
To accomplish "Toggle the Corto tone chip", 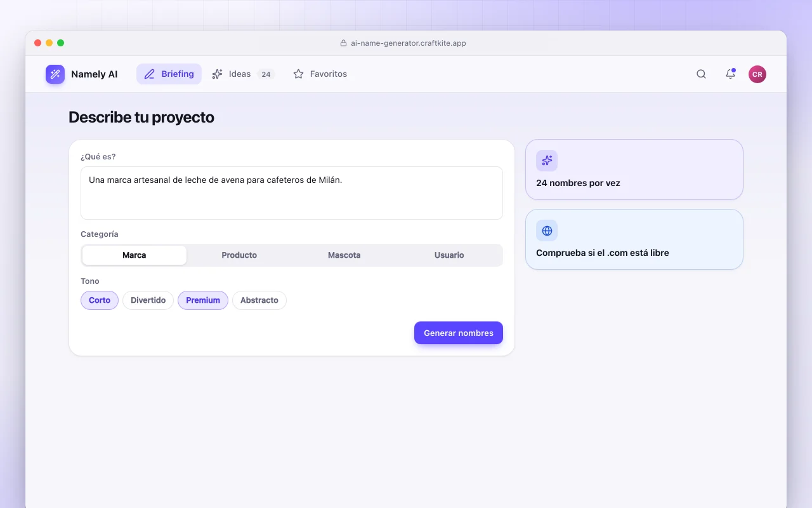I will pyautogui.click(x=100, y=300).
